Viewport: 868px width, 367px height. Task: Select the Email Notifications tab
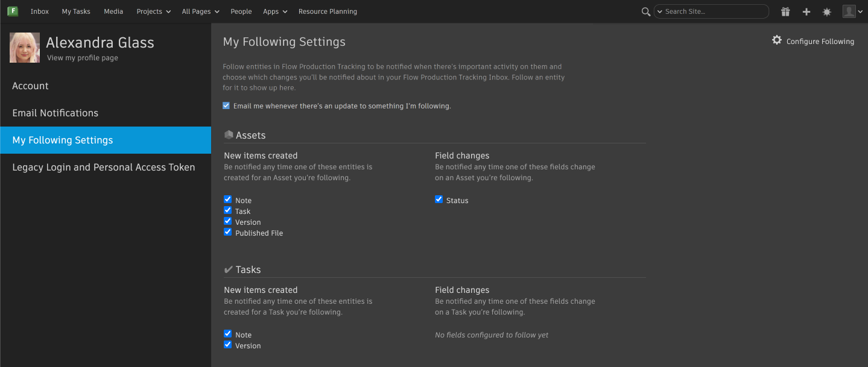point(106,113)
